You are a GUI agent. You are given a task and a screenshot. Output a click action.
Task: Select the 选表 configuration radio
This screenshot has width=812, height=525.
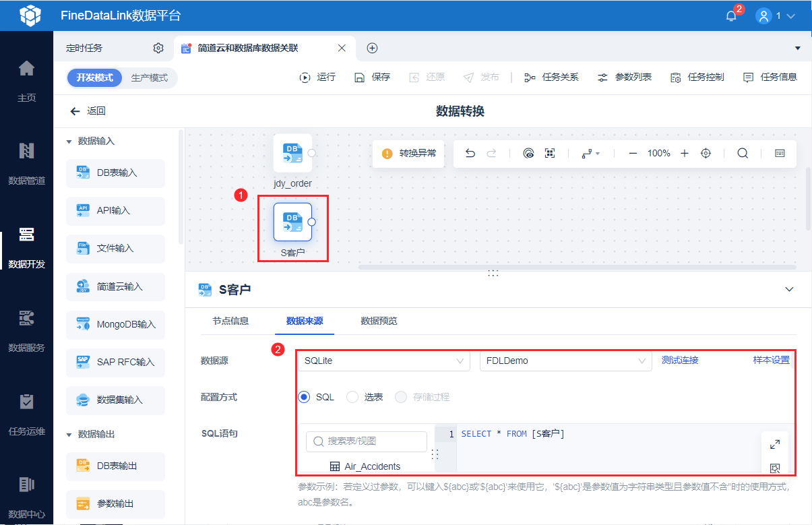[352, 397]
